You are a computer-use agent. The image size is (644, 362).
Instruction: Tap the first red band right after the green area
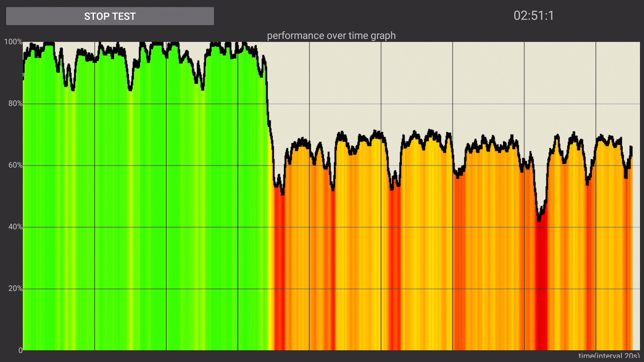[x=279, y=268]
